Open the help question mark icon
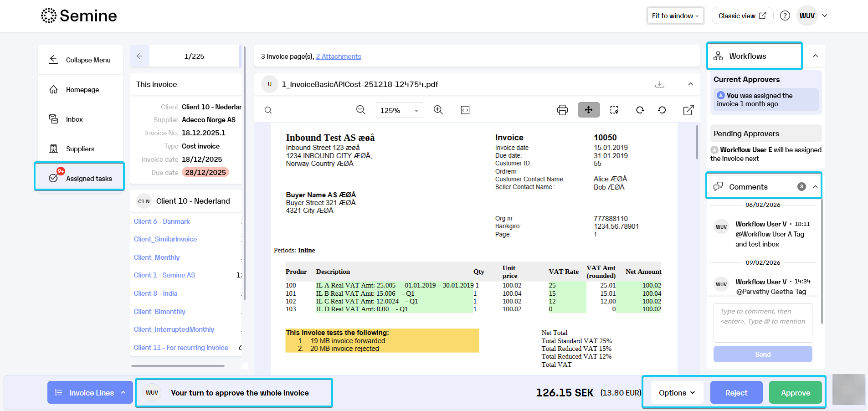Image resolution: width=868 pixels, height=411 pixels. click(x=785, y=15)
